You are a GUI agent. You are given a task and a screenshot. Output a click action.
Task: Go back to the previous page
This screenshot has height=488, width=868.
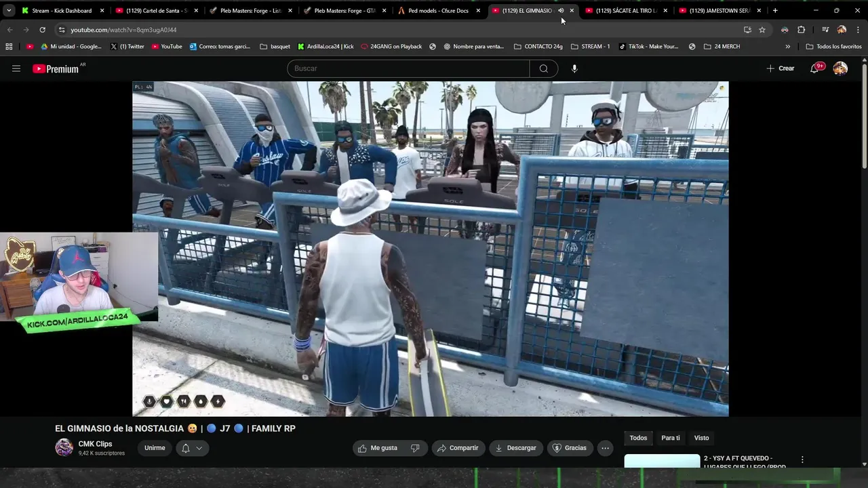tap(9, 30)
